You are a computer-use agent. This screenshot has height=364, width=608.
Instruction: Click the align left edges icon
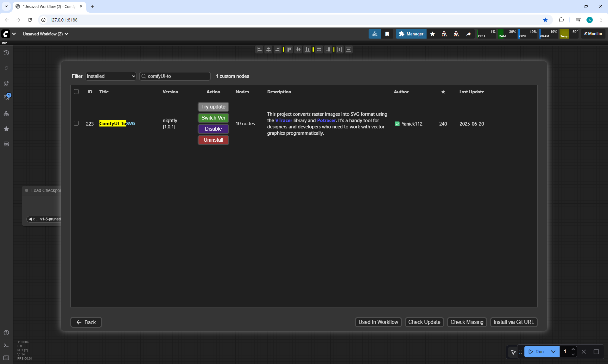point(259,49)
